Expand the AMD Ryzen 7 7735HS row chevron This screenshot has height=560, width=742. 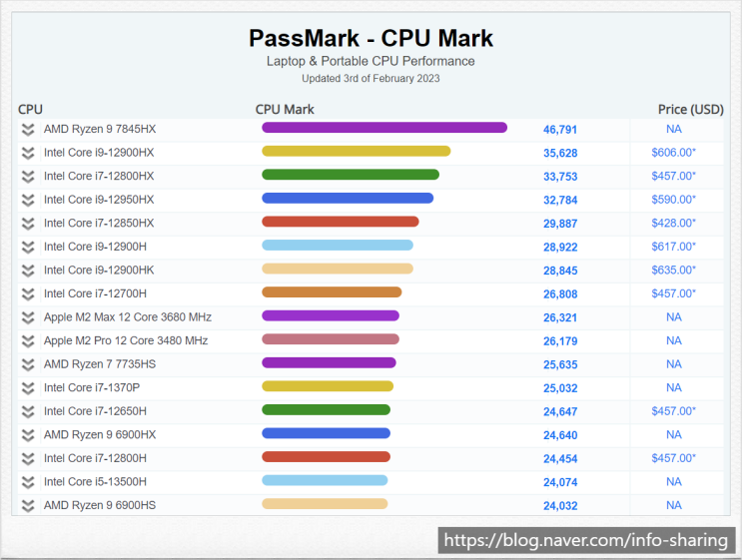pyautogui.click(x=28, y=364)
